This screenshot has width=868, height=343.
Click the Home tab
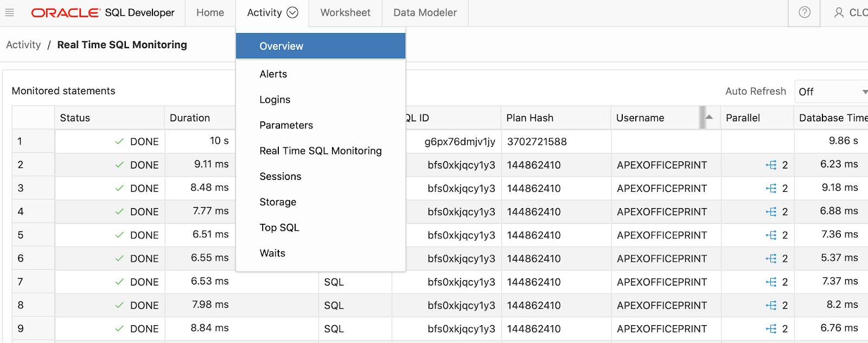[x=210, y=12]
